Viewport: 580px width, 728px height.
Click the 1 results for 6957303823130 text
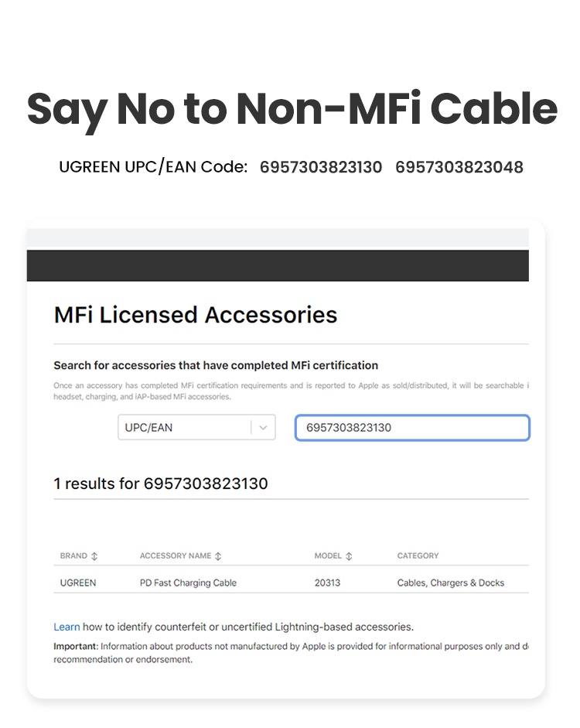161,484
